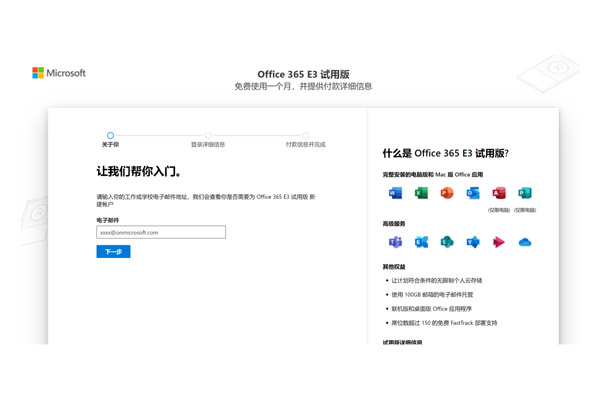Select the 关于你 step circle
Image resolution: width=600 pixels, height=399 pixels.
pos(110,135)
